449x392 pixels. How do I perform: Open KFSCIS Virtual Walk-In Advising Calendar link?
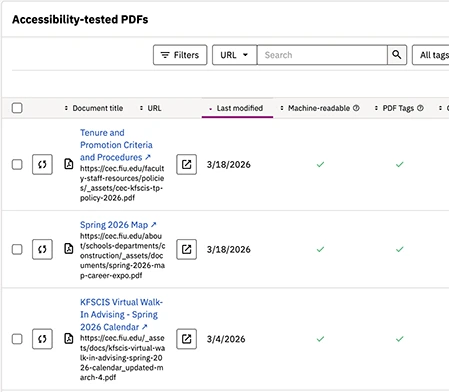[x=121, y=315]
